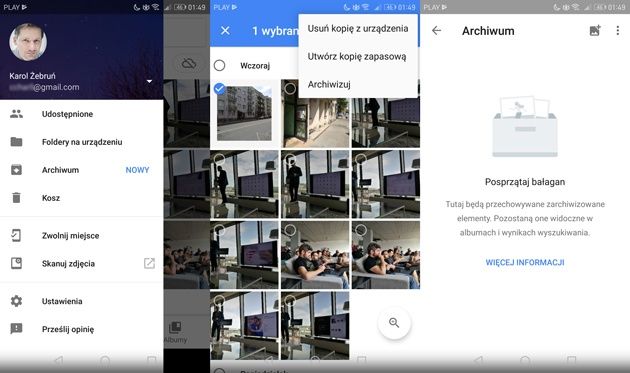Click the NOWY badge next to Archiwum
This screenshot has width=630, height=373.
pos(137,170)
